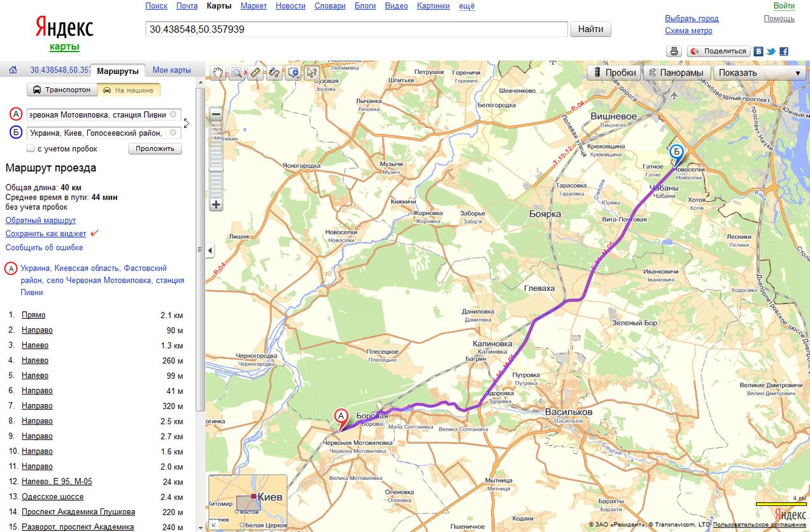Click the home icon in sidebar

coord(13,71)
